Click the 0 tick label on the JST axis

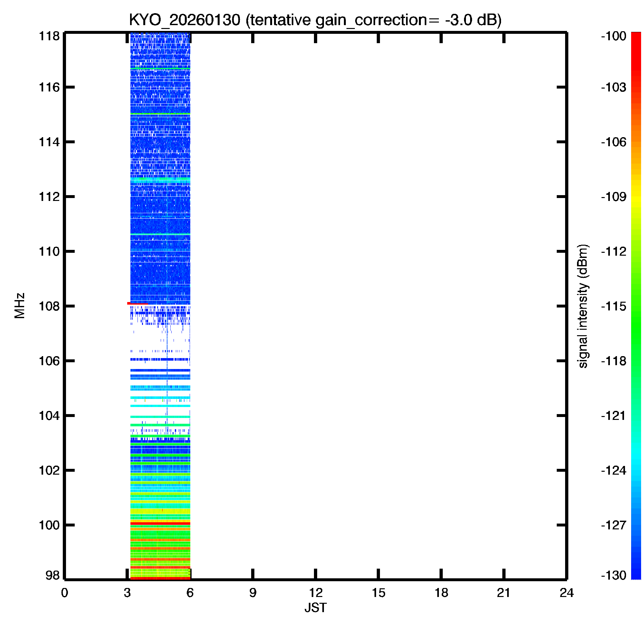[65, 593]
